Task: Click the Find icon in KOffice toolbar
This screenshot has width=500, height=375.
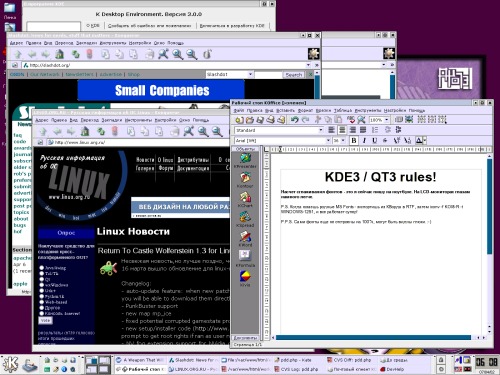Action: (x=361, y=119)
